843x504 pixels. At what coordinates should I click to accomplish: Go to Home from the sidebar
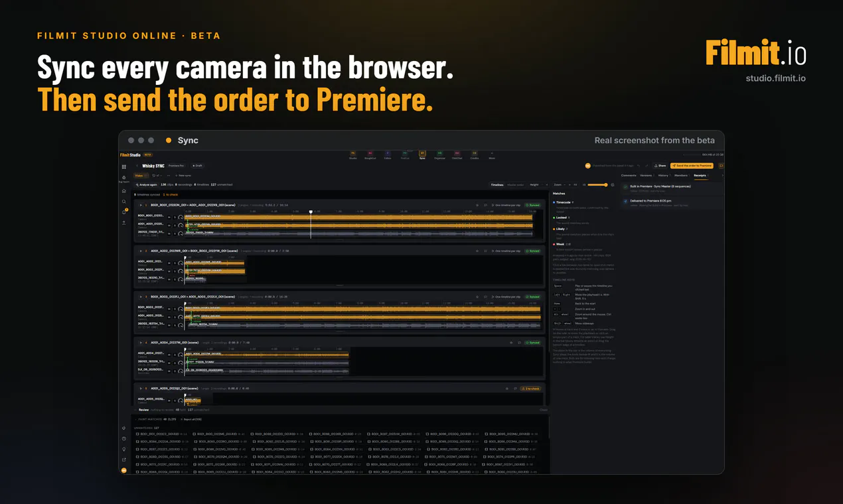point(123,191)
